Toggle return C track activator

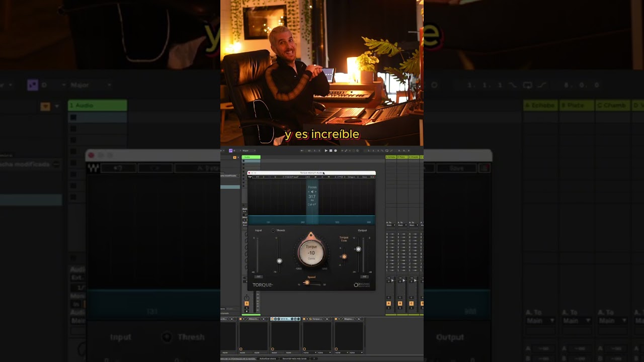pyautogui.click(x=412, y=303)
